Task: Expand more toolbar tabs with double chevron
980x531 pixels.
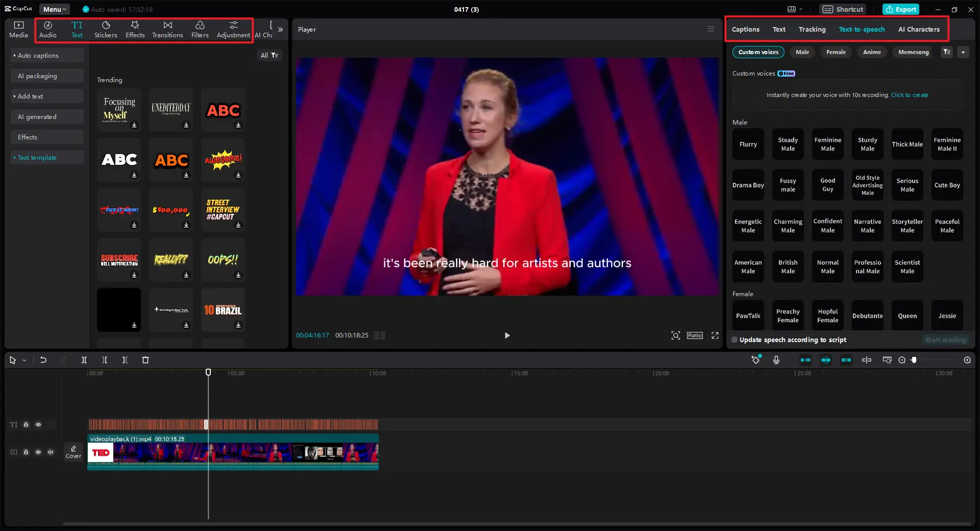Action: pos(280,30)
